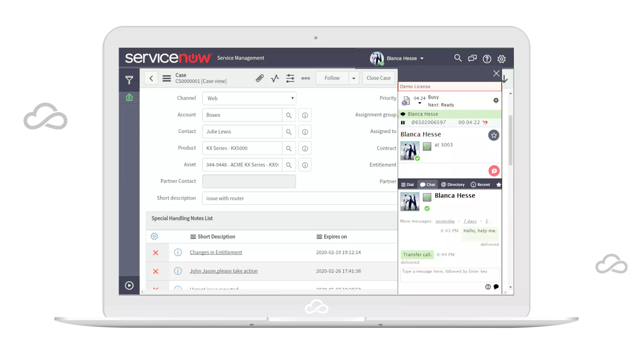Switch to the Directory tab
The image size is (644, 344).
click(453, 185)
